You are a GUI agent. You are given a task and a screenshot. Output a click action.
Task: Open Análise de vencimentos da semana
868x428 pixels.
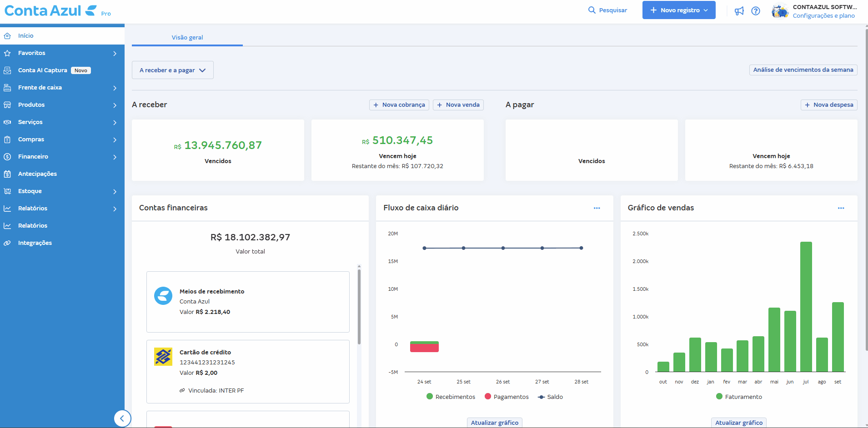pos(803,70)
